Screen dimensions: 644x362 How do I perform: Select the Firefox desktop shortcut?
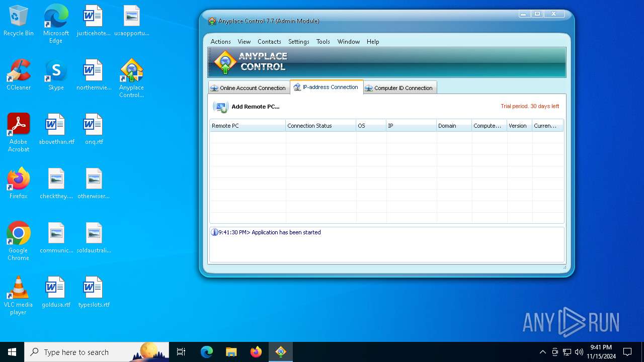click(19, 184)
